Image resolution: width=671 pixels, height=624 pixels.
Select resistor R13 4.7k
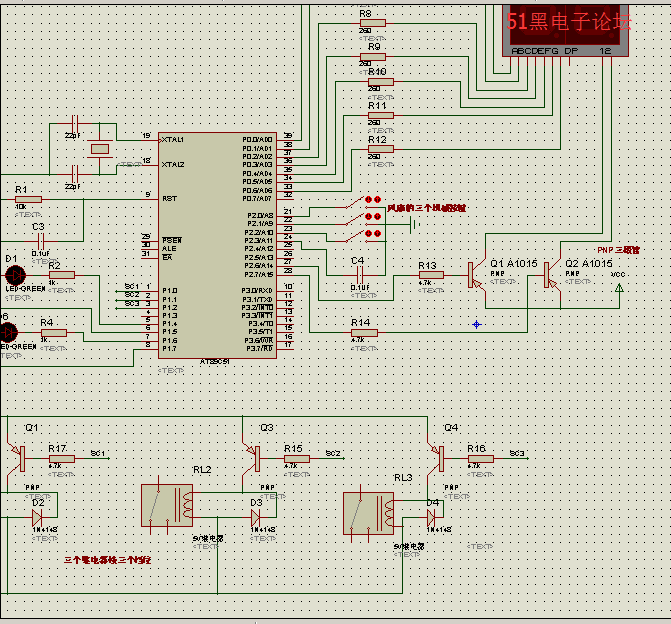coord(431,275)
